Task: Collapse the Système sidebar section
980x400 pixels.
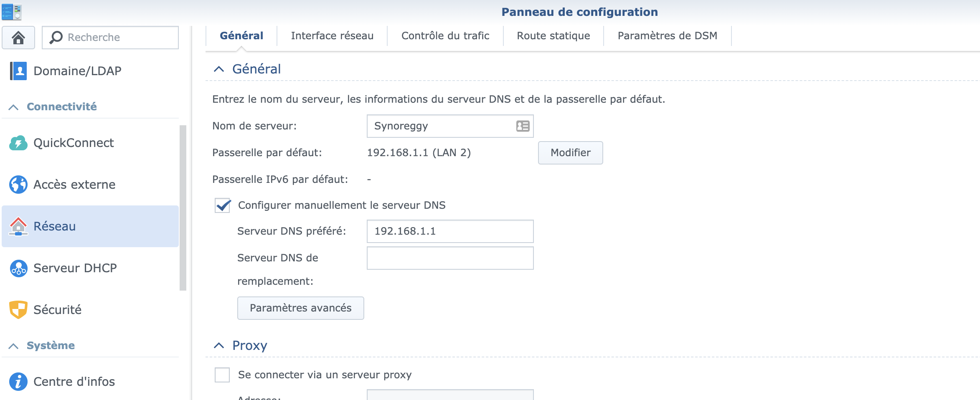Action: click(x=13, y=346)
